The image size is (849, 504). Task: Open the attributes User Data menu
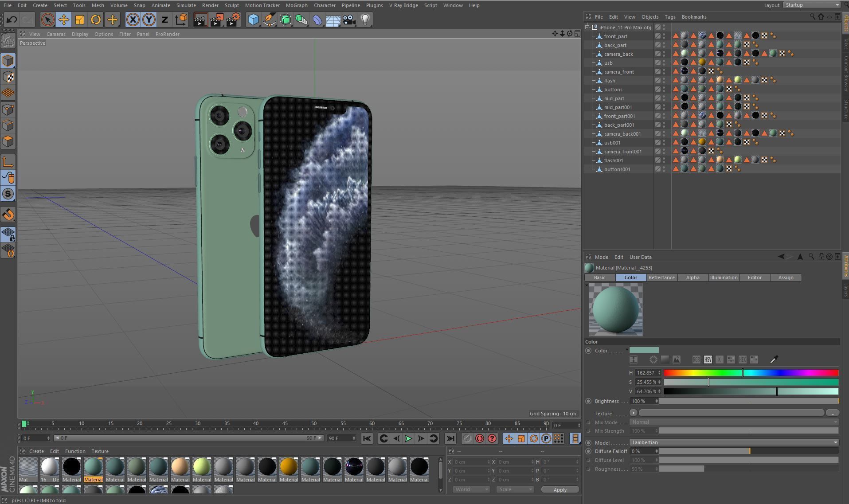[640, 257]
